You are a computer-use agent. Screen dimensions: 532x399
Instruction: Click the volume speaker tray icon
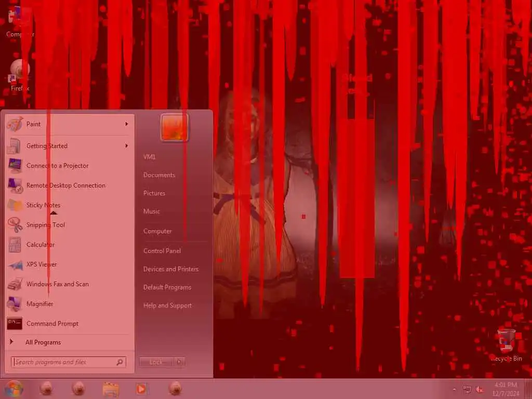480,390
